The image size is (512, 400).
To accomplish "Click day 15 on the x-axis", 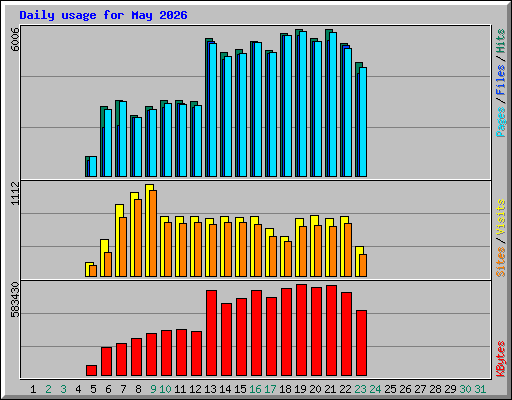I will coord(240,389).
